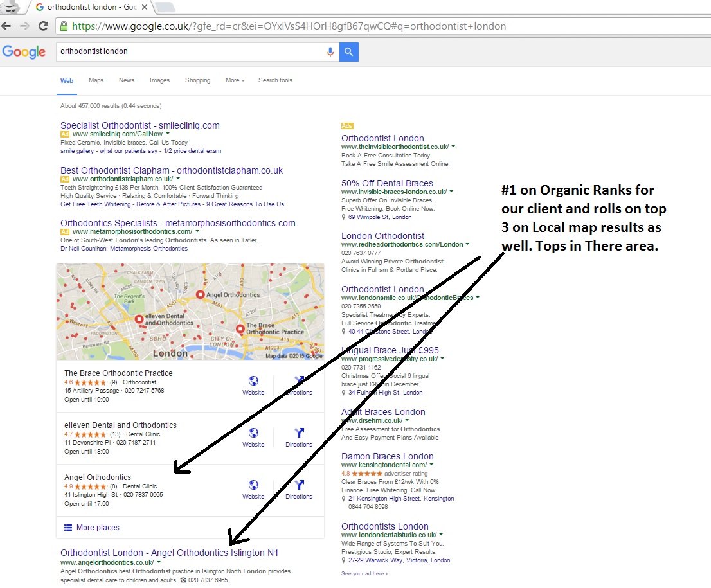
Task: Click Angel Orthodontics pin on map
Action: pos(200,295)
